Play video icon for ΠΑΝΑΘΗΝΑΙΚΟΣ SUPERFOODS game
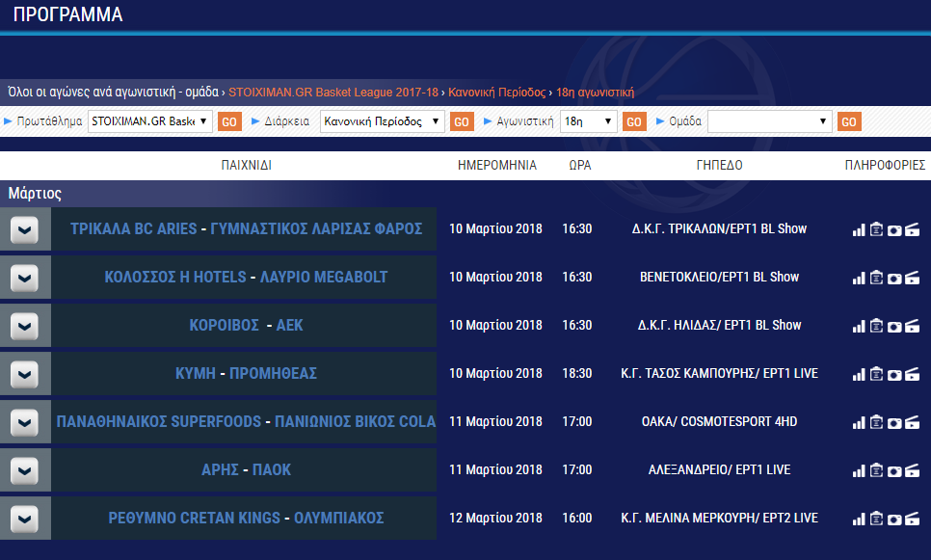This screenshot has height=560, width=931. pyautogui.click(x=912, y=422)
